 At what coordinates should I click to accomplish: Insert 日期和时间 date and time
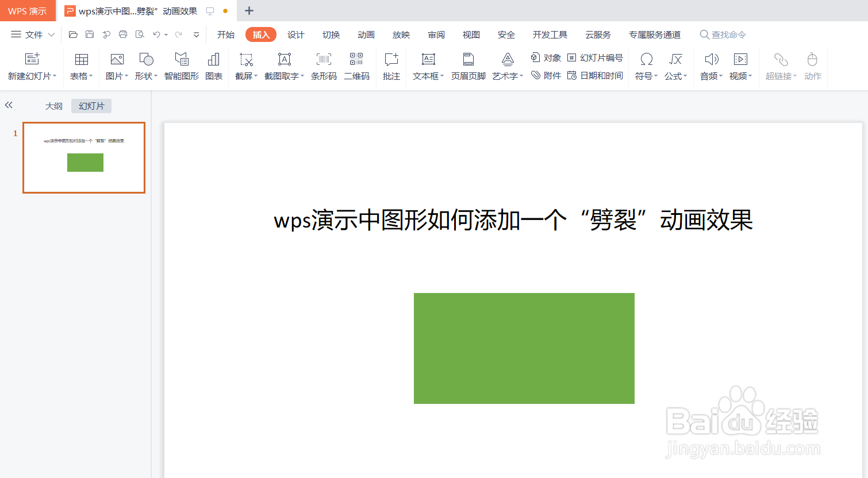pyautogui.click(x=595, y=75)
